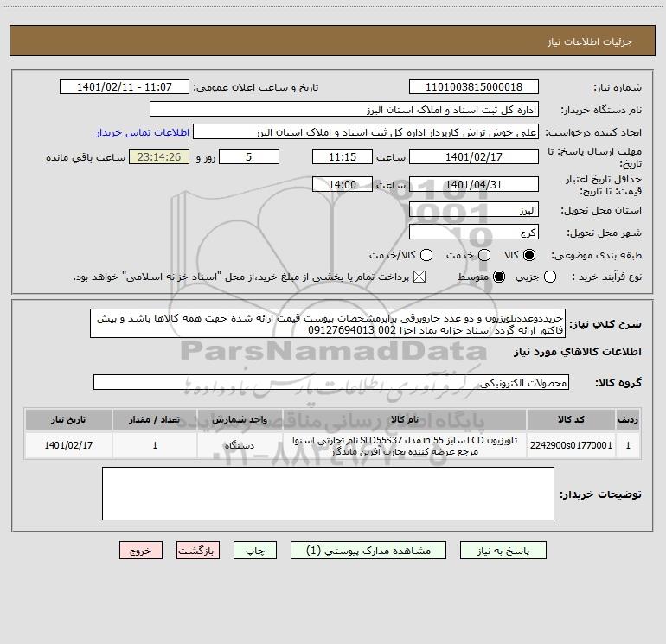Open مشاهده مدارک پیوستی (1) button

pos(368,551)
